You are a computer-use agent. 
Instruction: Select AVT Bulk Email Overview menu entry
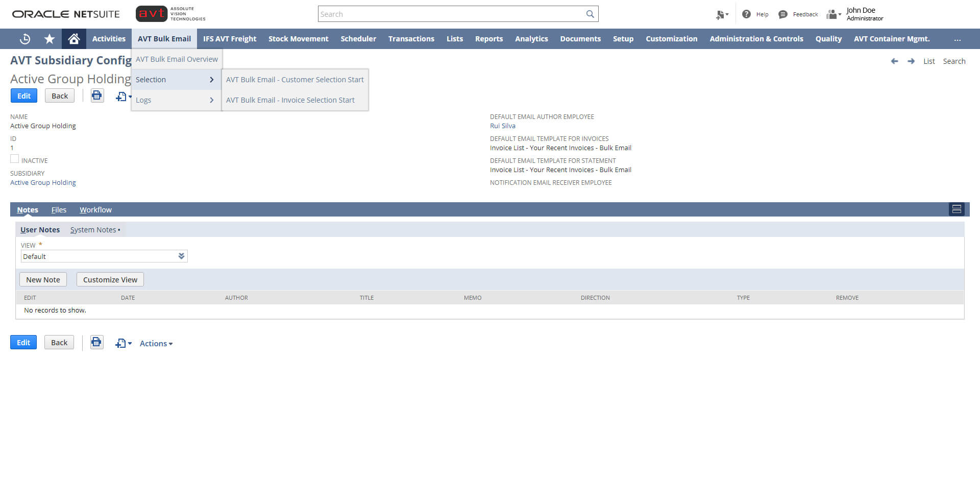pos(177,59)
